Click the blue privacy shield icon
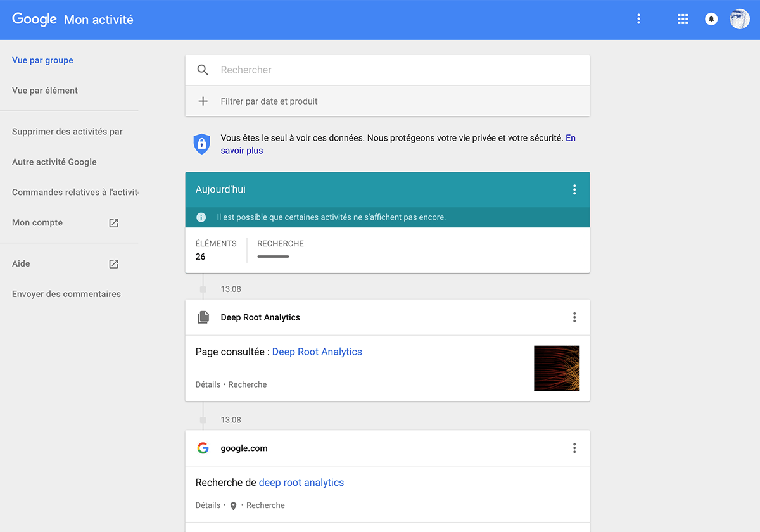 point(201,144)
